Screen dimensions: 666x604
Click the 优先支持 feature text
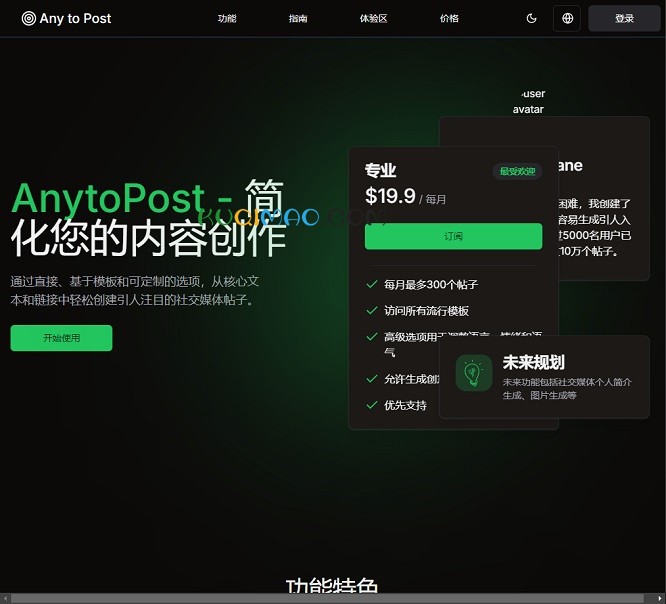click(405, 406)
